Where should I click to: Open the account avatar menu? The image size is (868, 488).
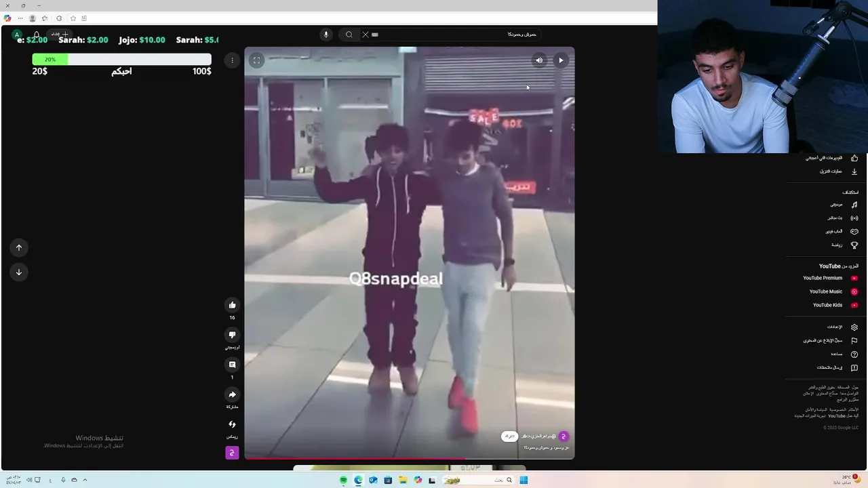coord(17,35)
